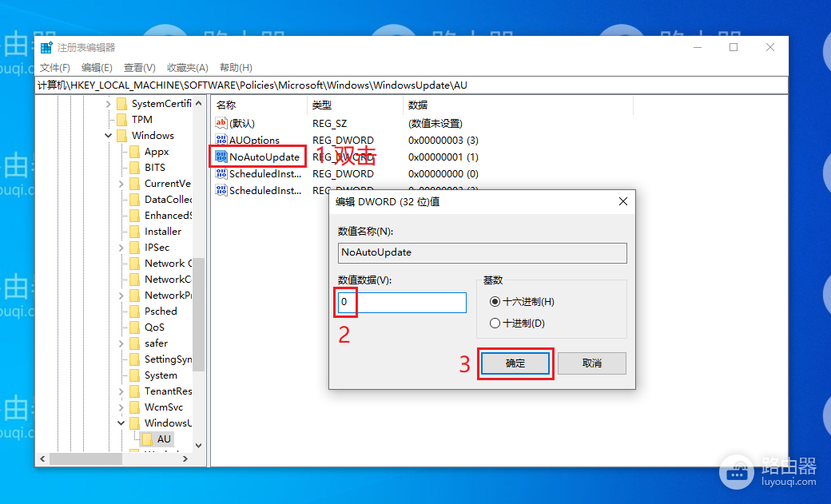Click the REG_SZ type cell
This screenshot has width=831, height=504.
330,124
